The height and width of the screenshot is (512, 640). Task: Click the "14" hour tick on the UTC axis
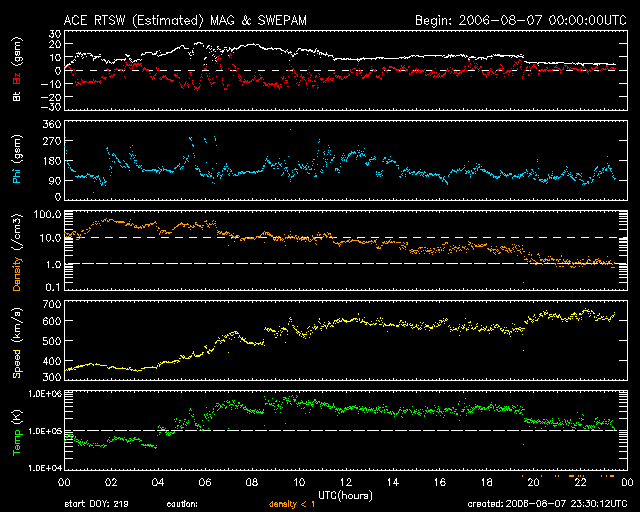pyautogui.click(x=393, y=482)
